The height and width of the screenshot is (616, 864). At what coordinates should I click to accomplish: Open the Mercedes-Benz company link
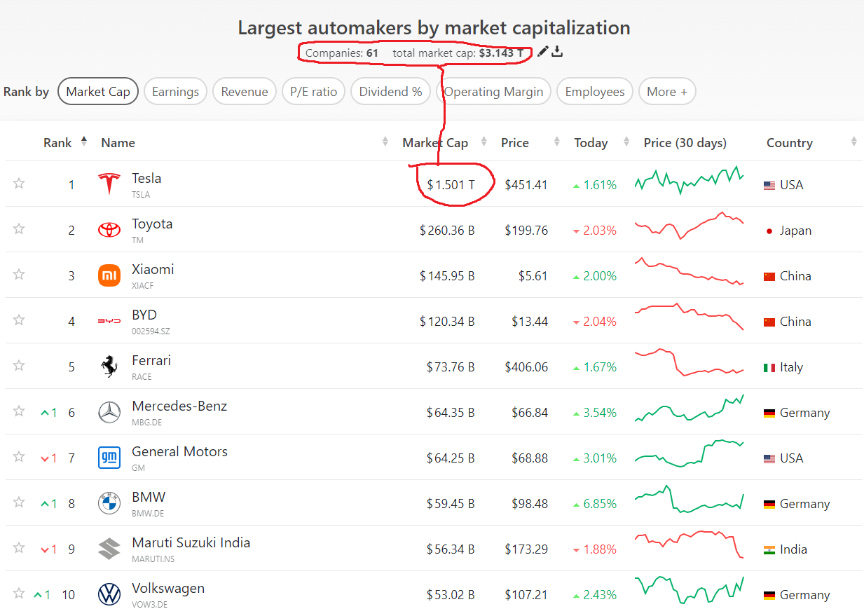coord(179,406)
